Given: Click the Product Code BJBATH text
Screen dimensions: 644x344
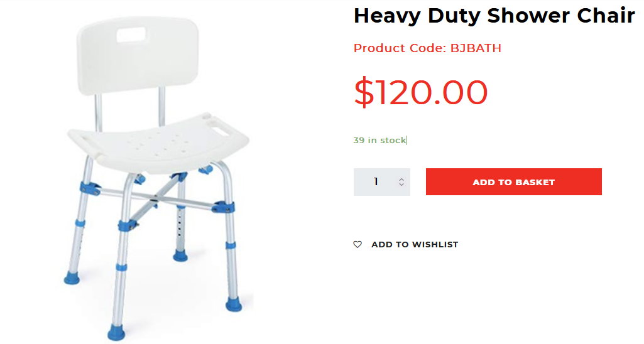Looking at the screenshot, I should 427,48.
